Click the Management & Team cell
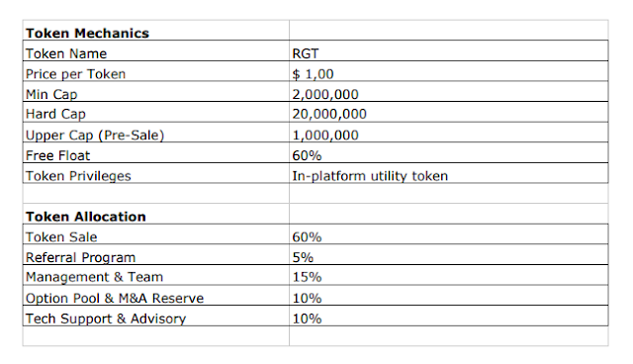 (156, 275)
